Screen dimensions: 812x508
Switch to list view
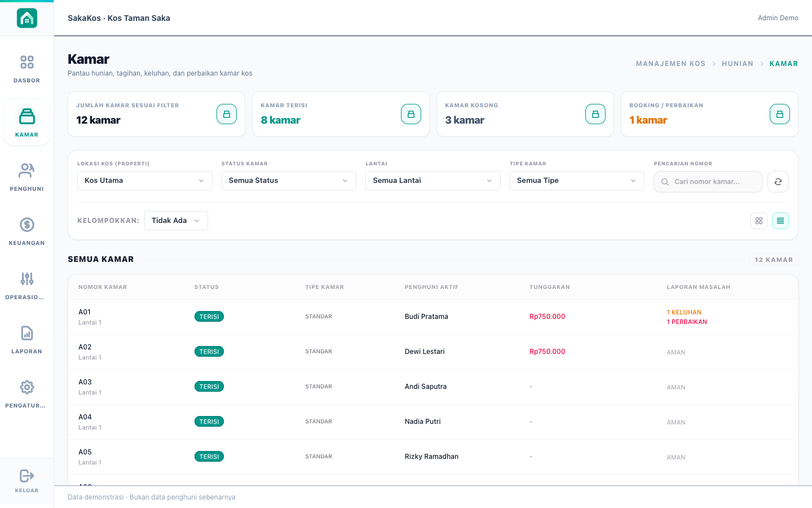pyautogui.click(x=780, y=221)
